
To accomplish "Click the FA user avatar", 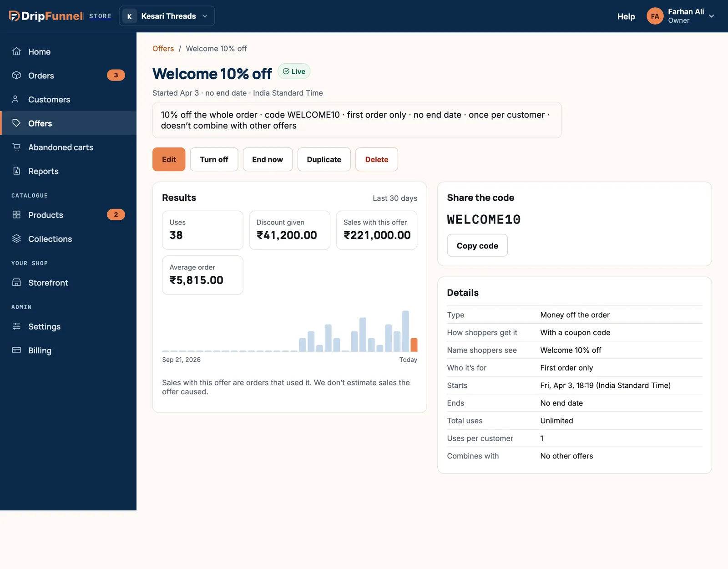I will pyautogui.click(x=655, y=16).
